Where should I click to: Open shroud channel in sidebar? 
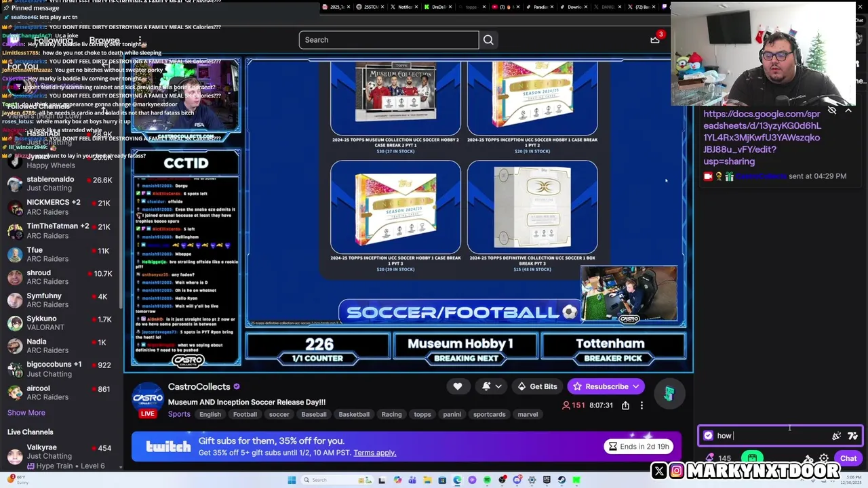click(x=61, y=277)
